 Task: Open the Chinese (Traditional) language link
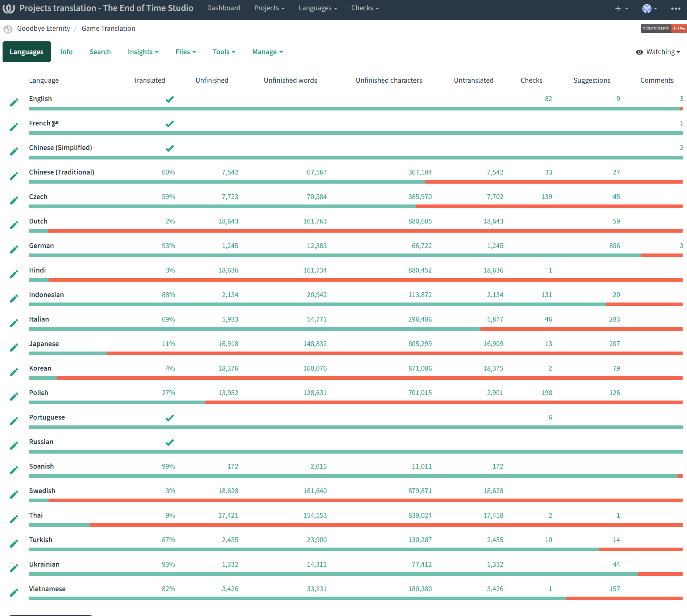pyautogui.click(x=61, y=172)
